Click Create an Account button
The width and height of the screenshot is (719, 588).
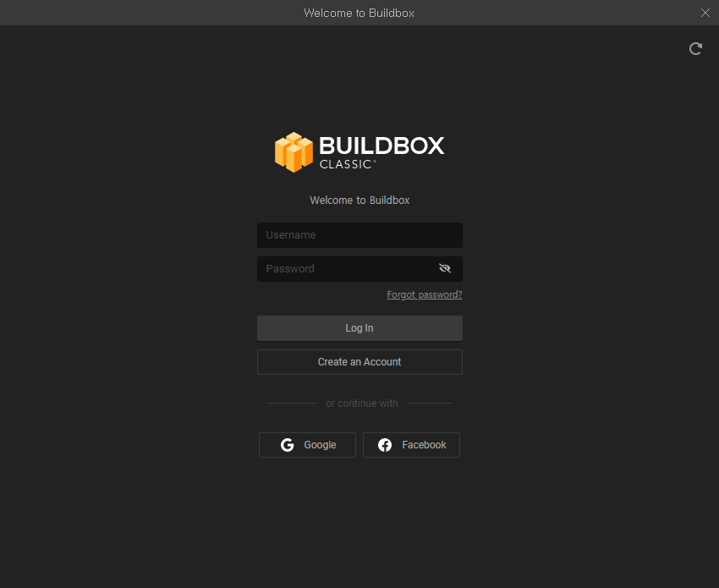[x=359, y=362]
